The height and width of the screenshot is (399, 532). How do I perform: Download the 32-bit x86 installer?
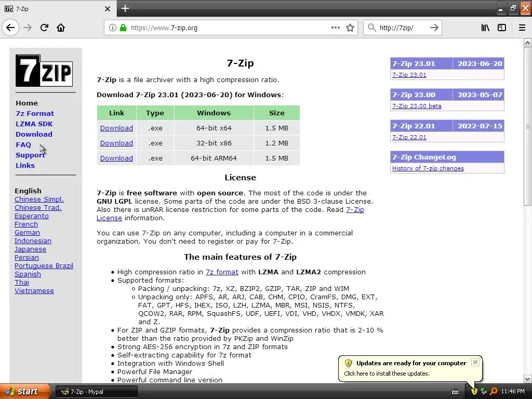116,143
